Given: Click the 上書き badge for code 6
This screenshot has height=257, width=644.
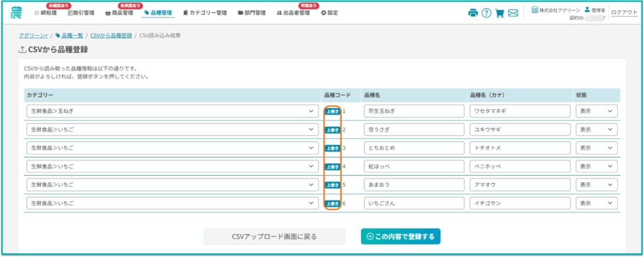Looking at the screenshot, I should [x=332, y=204].
